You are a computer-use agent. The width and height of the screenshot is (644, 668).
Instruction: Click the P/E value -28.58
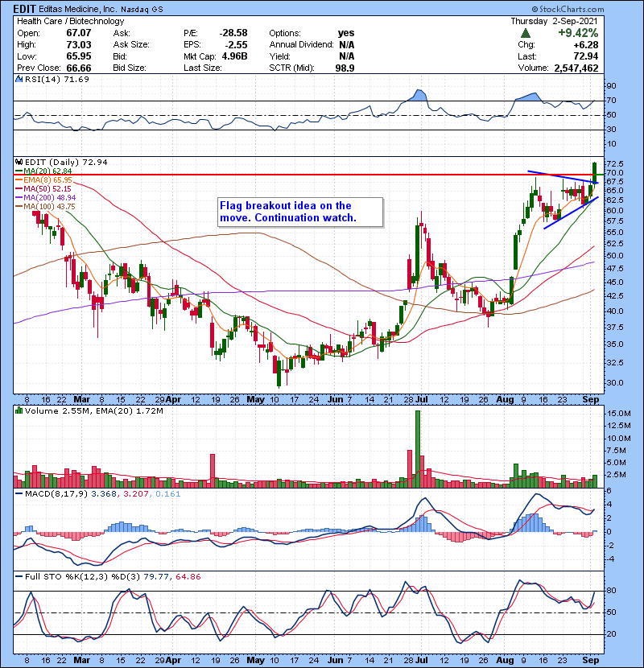233,33
